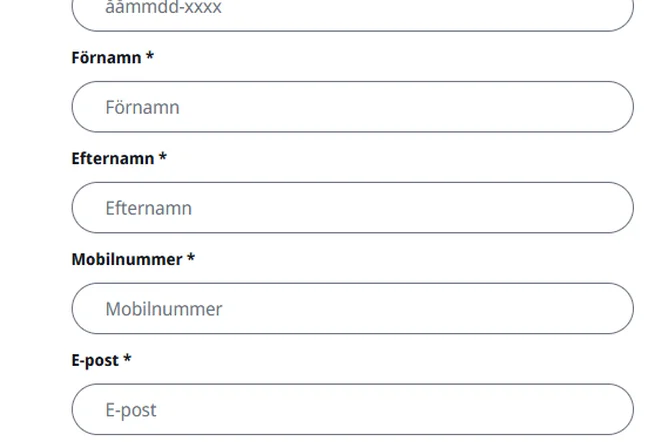Activate the E-post input field

pos(352,409)
